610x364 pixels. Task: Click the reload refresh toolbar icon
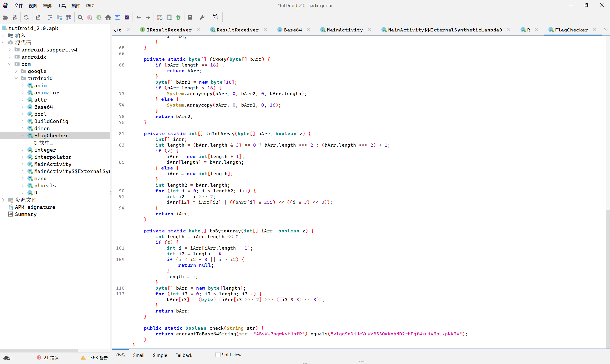pyautogui.click(x=26, y=17)
